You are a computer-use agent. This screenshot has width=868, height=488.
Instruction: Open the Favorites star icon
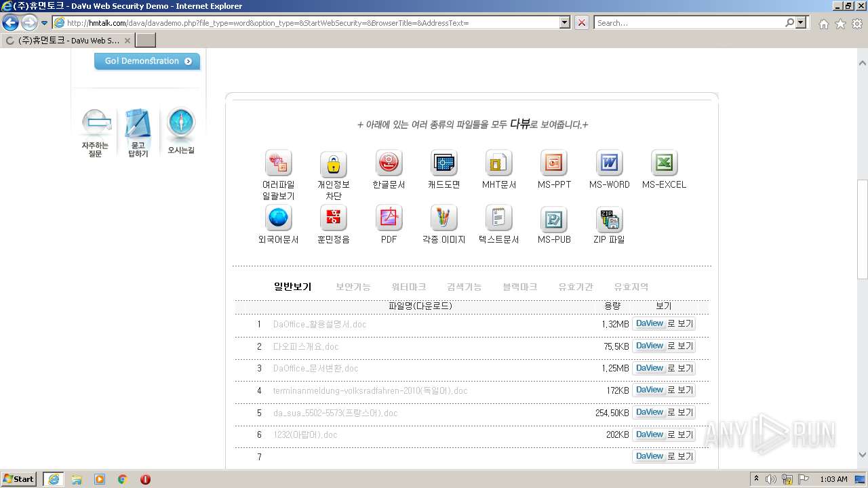[x=840, y=24]
